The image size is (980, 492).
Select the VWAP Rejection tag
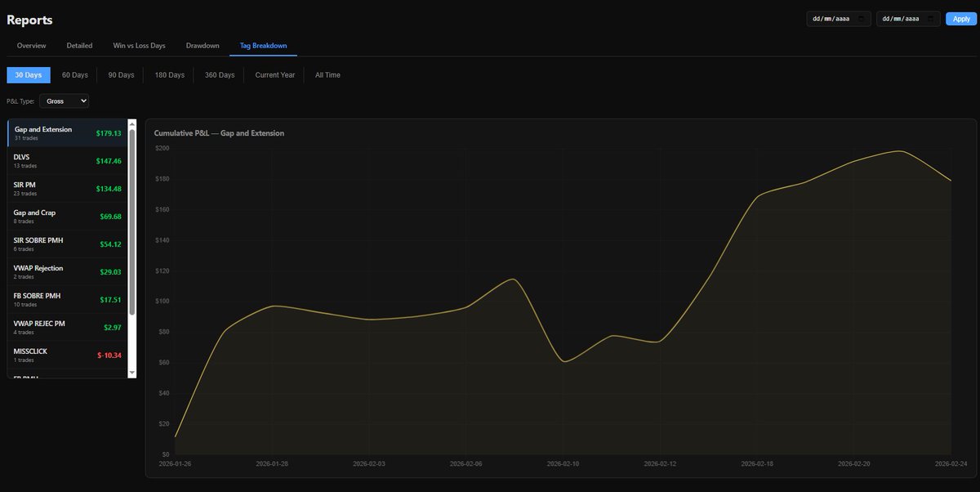tap(68, 272)
